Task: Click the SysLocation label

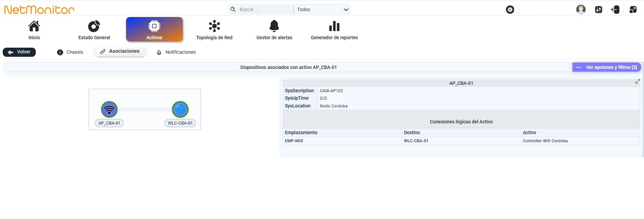Action: coord(298,106)
